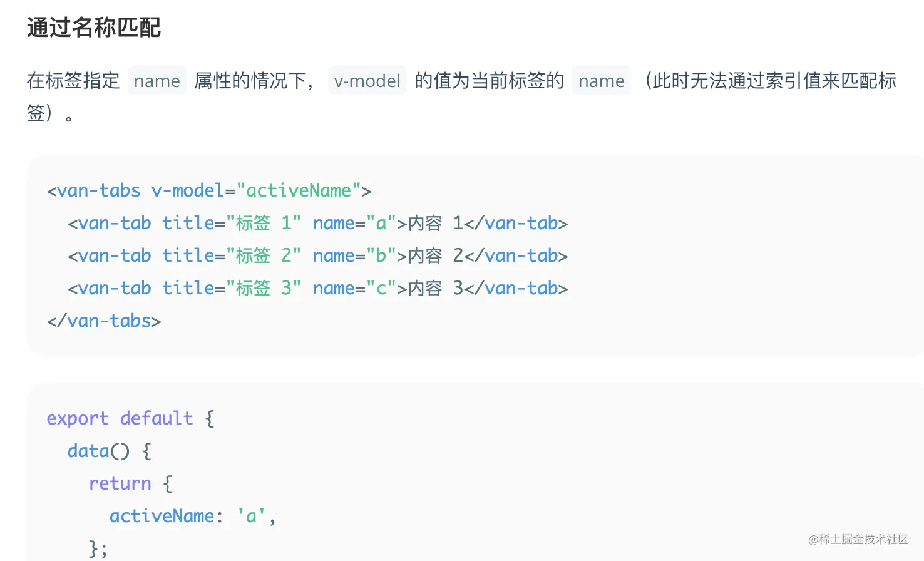Click the closing </van-tabs> tag

pyautogui.click(x=104, y=321)
